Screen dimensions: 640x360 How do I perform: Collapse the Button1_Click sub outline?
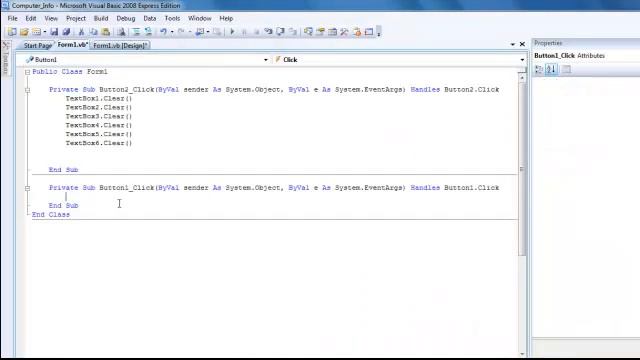[x=27, y=188]
